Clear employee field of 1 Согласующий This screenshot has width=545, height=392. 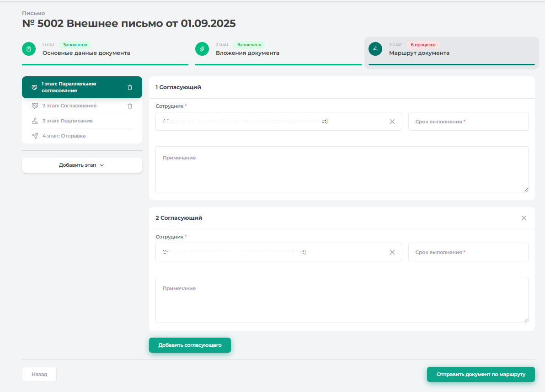[x=392, y=122]
